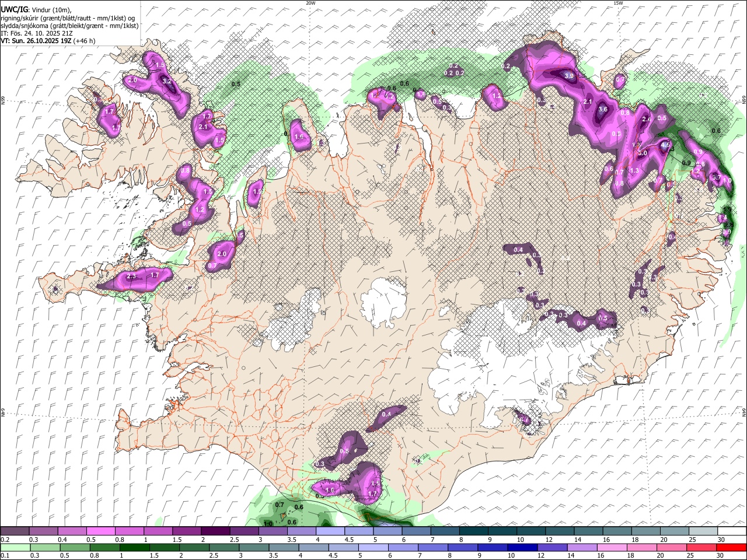The width and height of the screenshot is (747, 560).
Task: Select lower legend deep blue swatch labelled 10
Action: [x=523, y=548]
